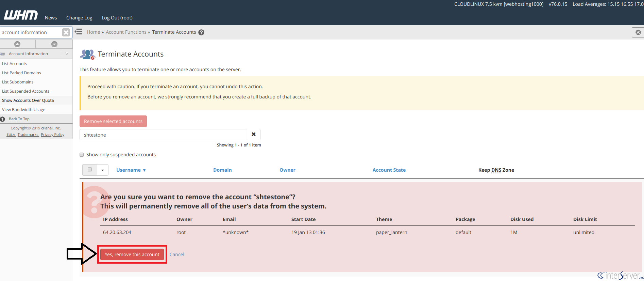
Task: Go to the Home breadcrumb
Action: tap(93, 32)
